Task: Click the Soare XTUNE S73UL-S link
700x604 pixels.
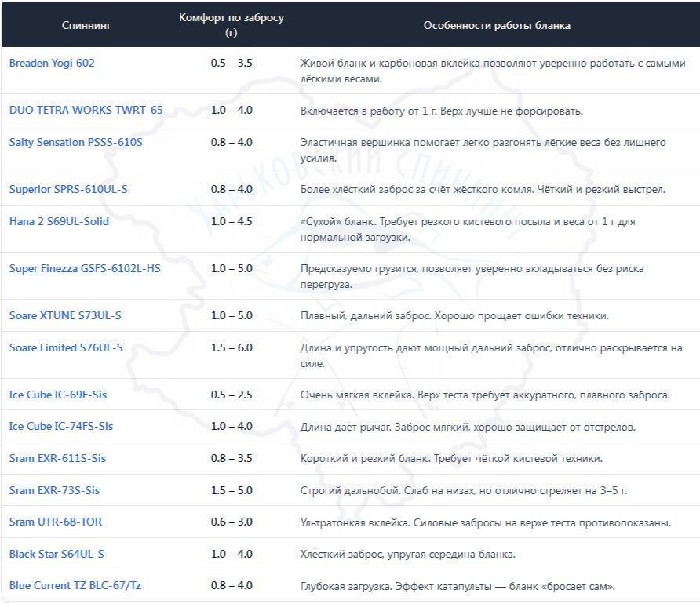Action: click(x=65, y=315)
